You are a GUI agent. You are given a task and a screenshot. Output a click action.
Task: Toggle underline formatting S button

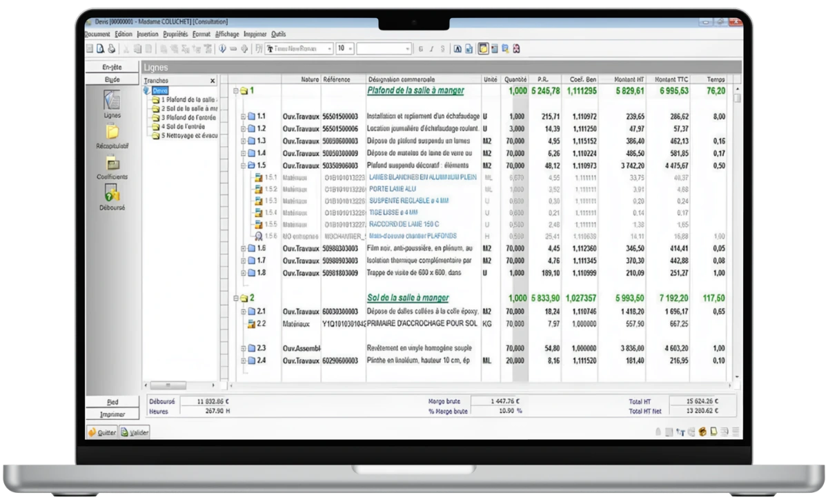442,49
